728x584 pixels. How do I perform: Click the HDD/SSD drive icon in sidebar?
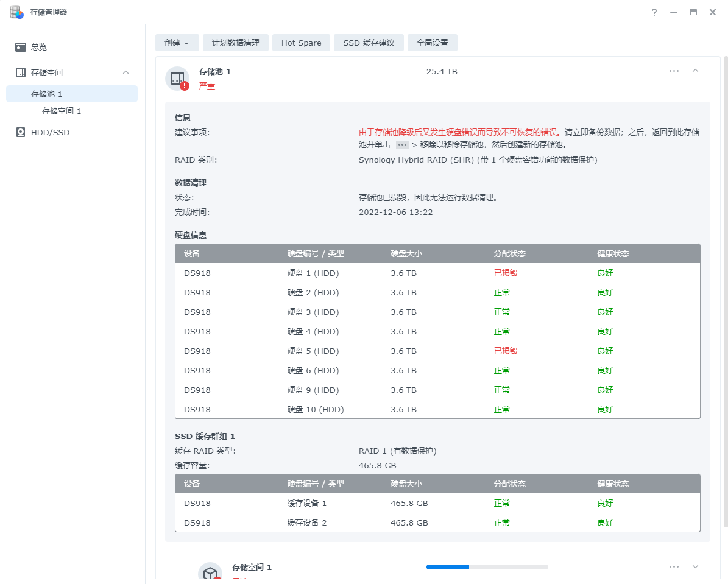coord(21,132)
